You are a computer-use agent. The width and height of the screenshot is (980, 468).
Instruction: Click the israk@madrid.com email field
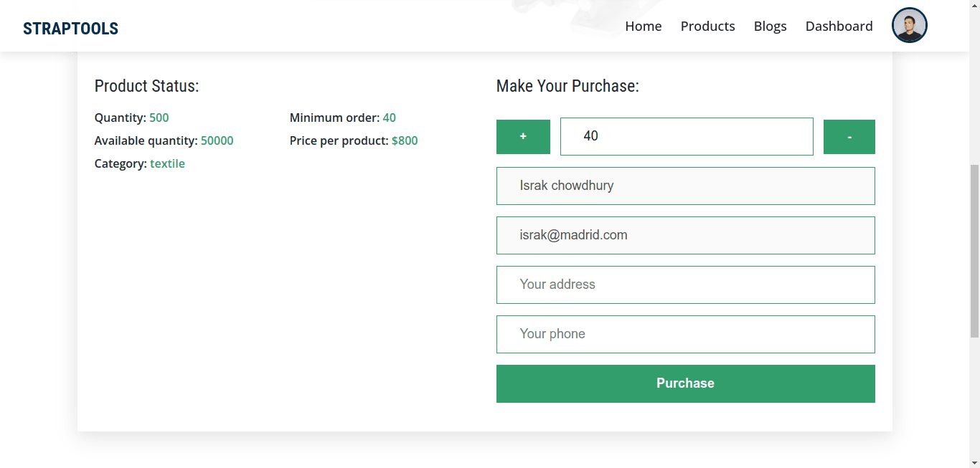pos(685,235)
